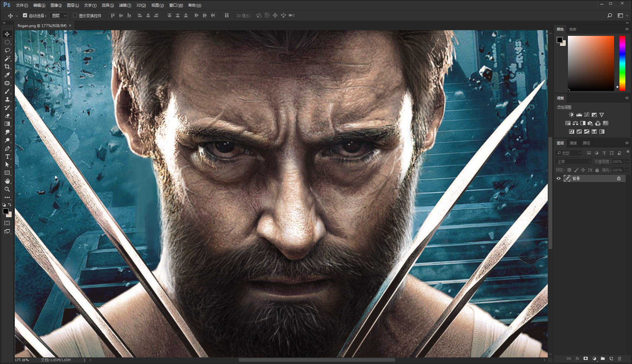Add a layer mask from panel footer
This screenshot has height=364, width=632.
[585, 359]
